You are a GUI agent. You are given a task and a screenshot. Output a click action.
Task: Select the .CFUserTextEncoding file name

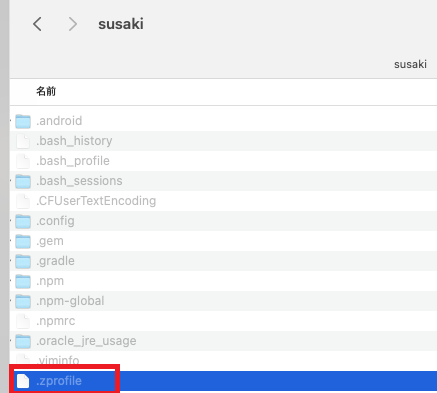(x=96, y=201)
